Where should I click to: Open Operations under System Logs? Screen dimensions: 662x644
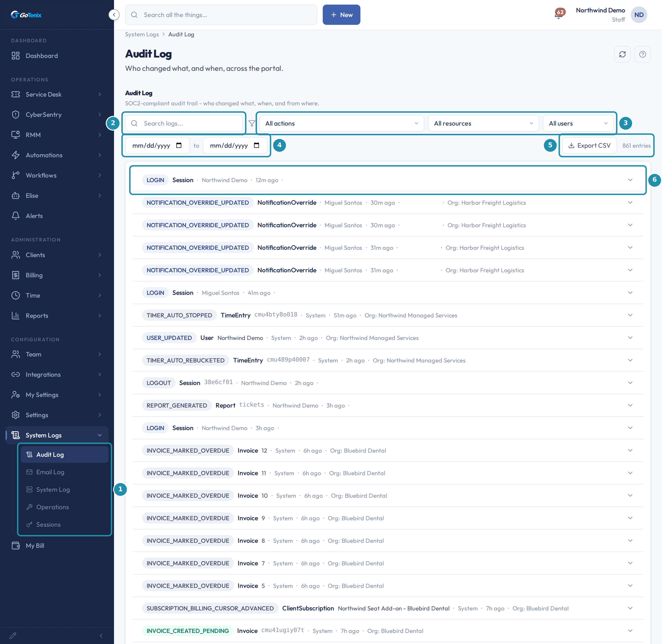click(x=64, y=507)
